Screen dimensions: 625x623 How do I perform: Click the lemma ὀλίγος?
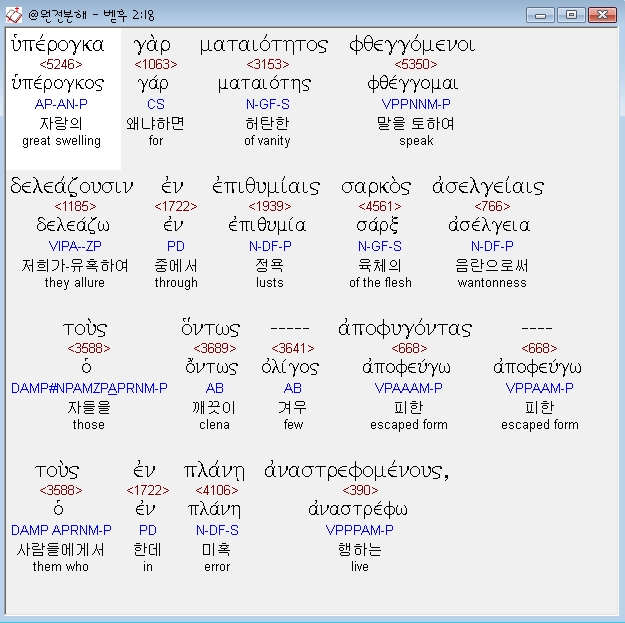pyautogui.click(x=290, y=367)
